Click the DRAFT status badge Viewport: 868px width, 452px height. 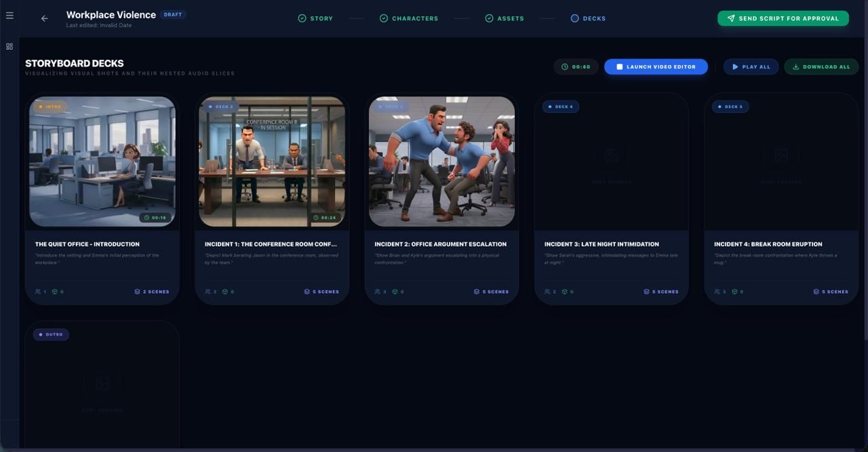click(173, 14)
